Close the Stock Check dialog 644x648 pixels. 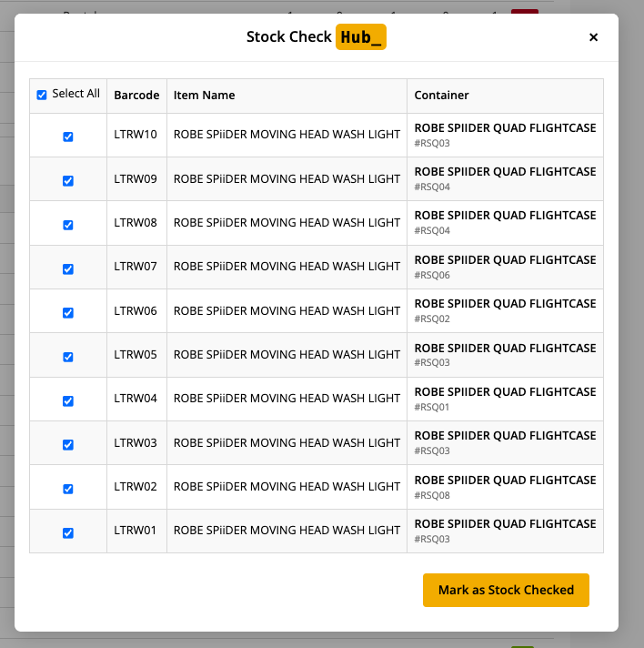point(593,37)
